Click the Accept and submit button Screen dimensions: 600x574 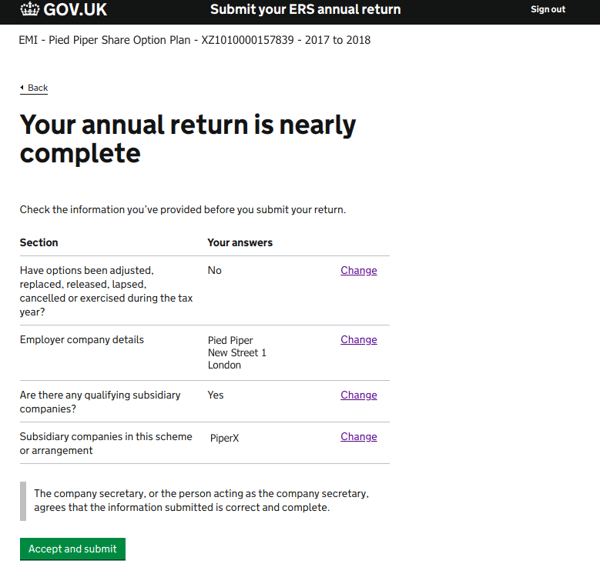coord(73,549)
